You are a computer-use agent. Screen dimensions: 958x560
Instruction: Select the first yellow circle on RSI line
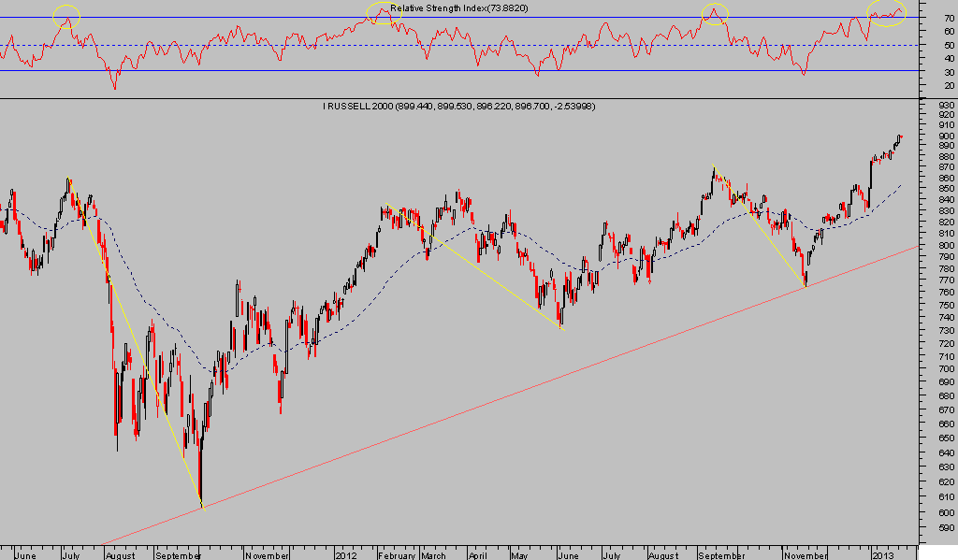[x=66, y=15]
